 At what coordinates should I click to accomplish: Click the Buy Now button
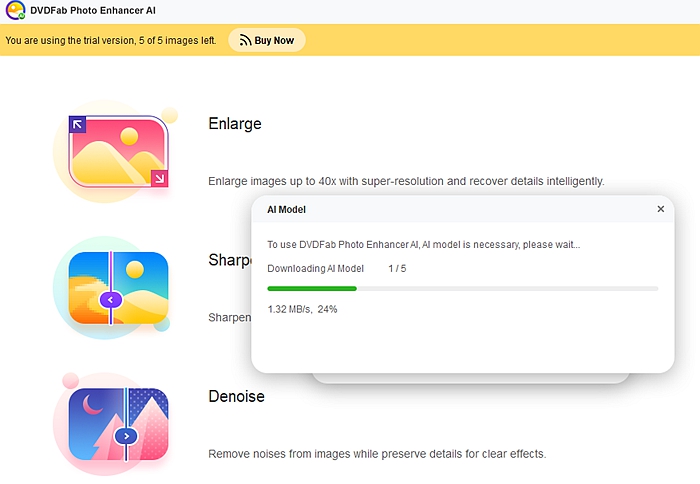click(267, 40)
